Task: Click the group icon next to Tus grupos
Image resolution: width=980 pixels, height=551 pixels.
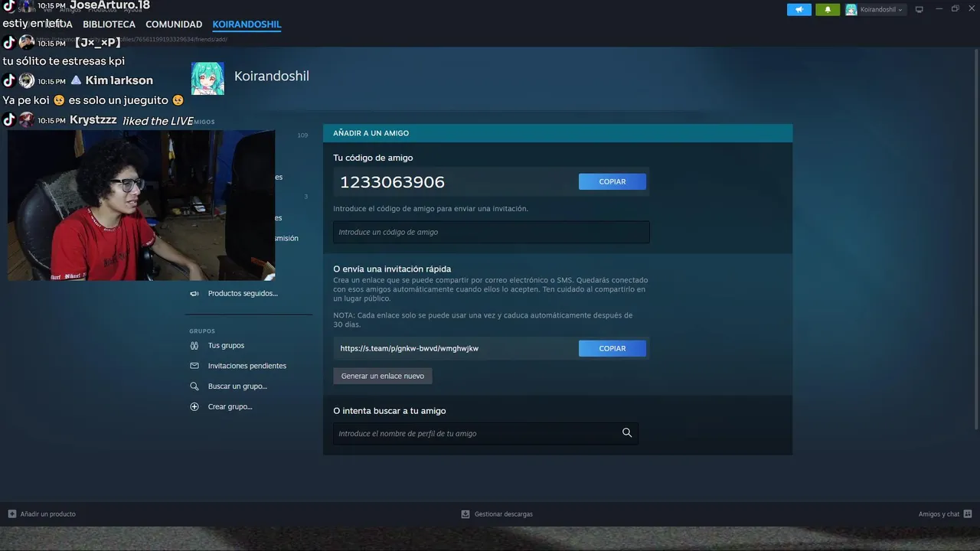Action: 194,345
